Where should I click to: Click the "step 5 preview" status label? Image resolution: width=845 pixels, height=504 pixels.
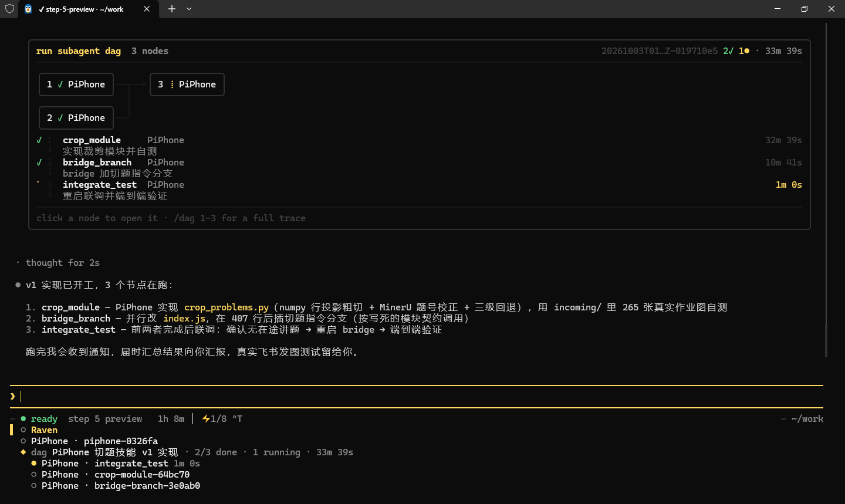click(105, 419)
